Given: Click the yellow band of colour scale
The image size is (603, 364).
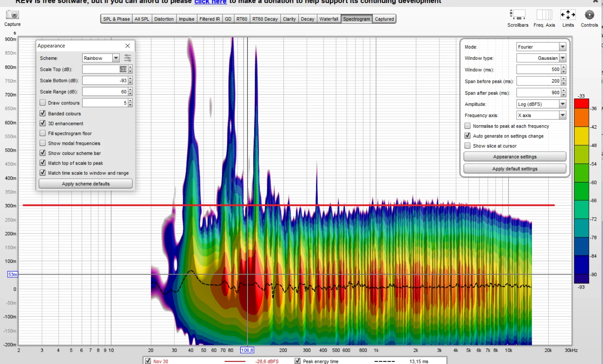Looking at the screenshot, I should [x=581, y=136].
